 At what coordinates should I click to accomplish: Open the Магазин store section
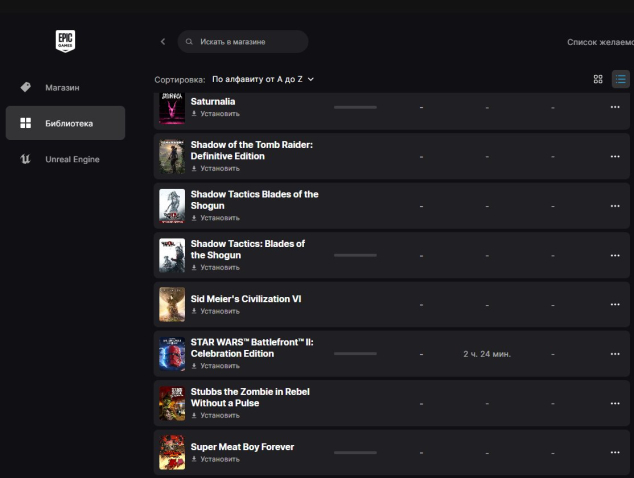(x=62, y=87)
